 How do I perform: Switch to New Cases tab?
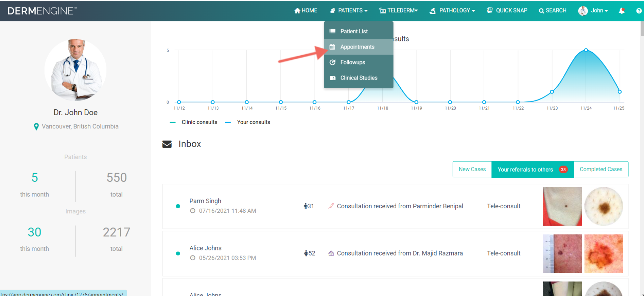pyautogui.click(x=472, y=169)
